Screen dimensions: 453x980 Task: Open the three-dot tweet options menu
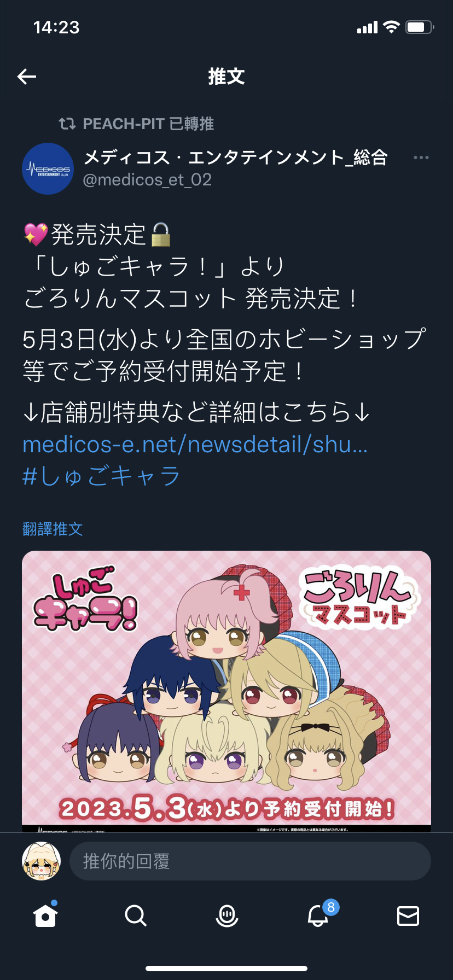pyautogui.click(x=421, y=157)
